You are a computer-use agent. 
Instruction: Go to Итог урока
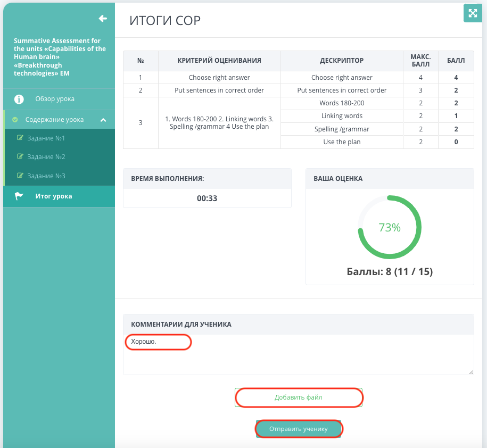[59, 196]
